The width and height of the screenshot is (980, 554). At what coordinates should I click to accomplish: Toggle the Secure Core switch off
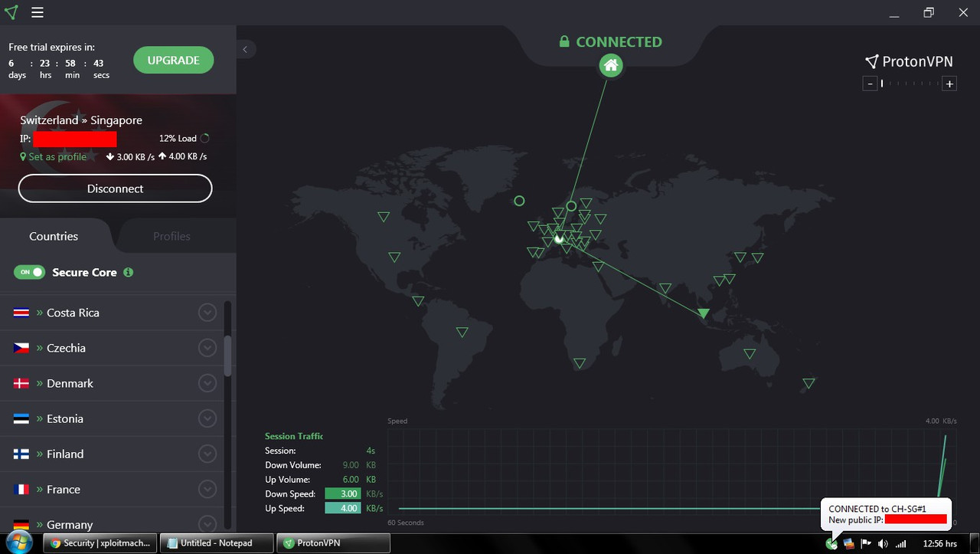click(29, 272)
